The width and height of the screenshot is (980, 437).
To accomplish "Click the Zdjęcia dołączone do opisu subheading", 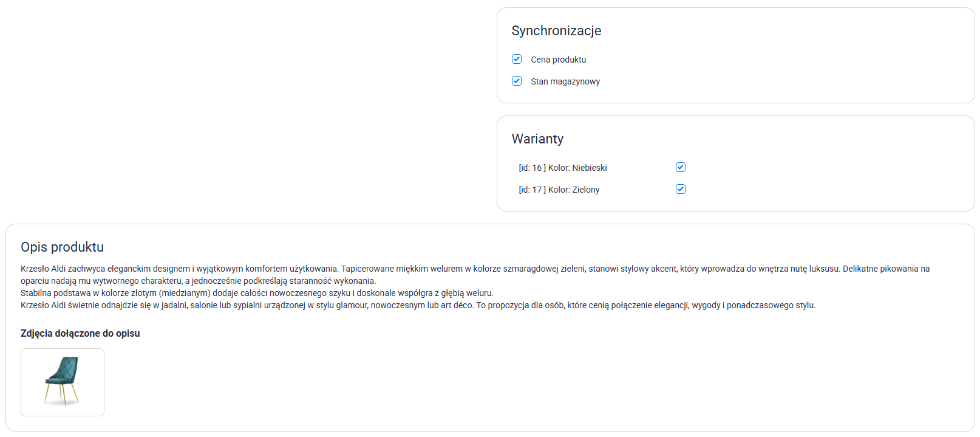I will [80, 333].
